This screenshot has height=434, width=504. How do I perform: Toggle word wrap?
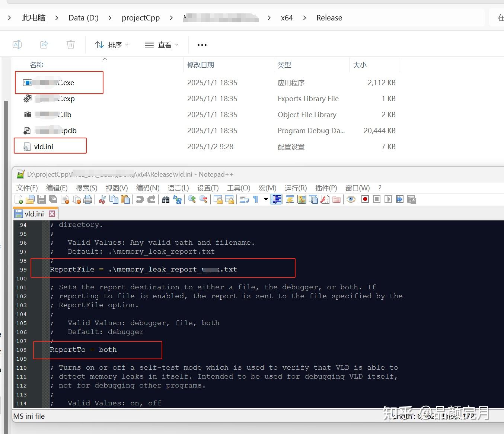point(244,199)
